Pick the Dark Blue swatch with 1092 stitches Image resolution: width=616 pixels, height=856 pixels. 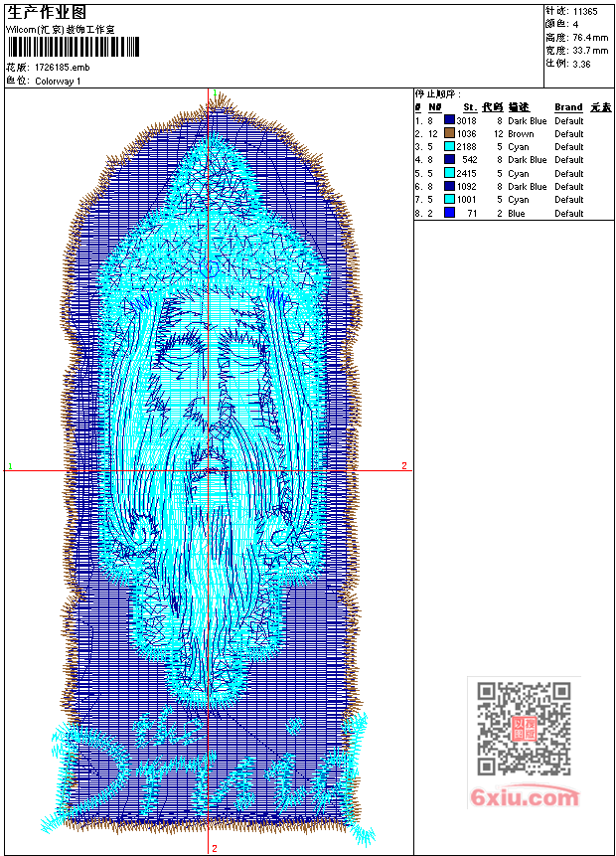449,186
